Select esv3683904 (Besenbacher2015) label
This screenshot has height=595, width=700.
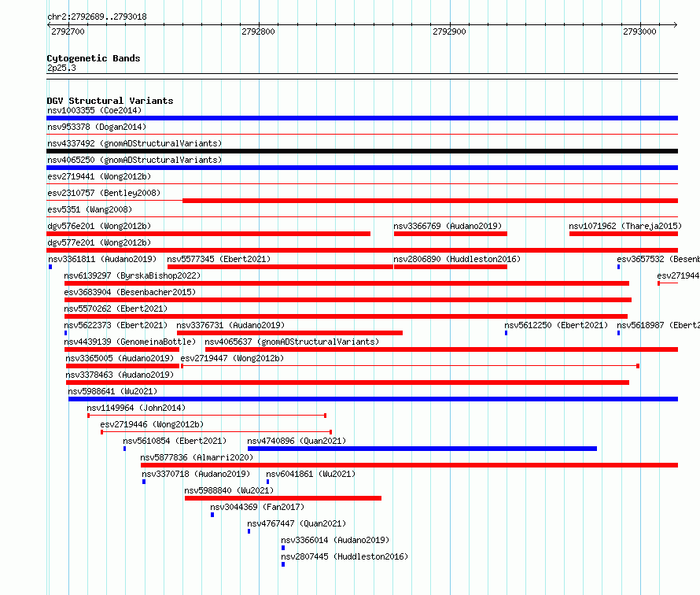(x=130, y=292)
